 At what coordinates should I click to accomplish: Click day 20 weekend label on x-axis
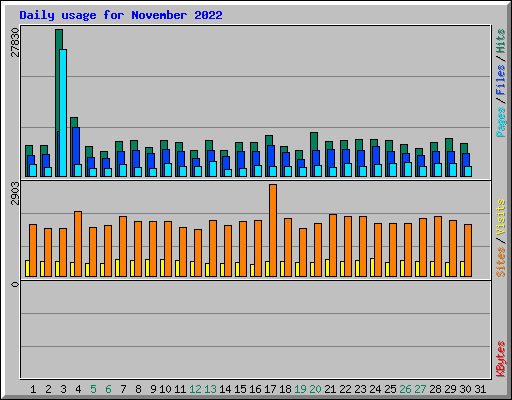(x=315, y=389)
